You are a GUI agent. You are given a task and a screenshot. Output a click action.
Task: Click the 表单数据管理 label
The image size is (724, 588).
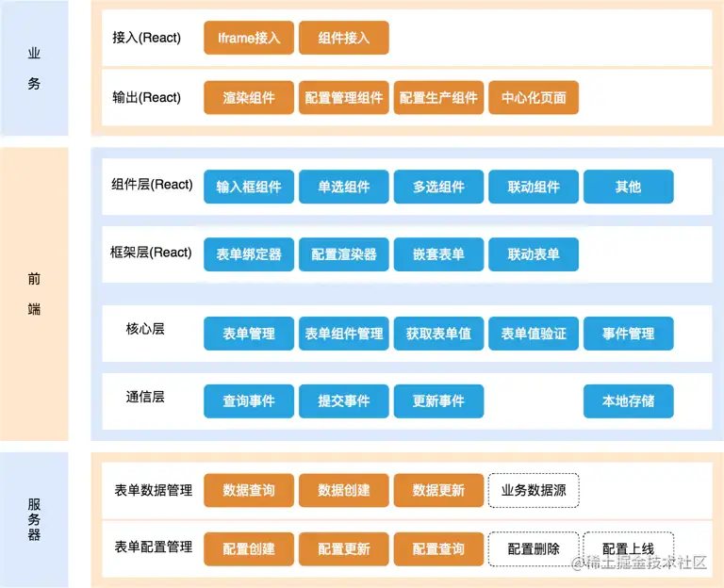[x=154, y=490]
